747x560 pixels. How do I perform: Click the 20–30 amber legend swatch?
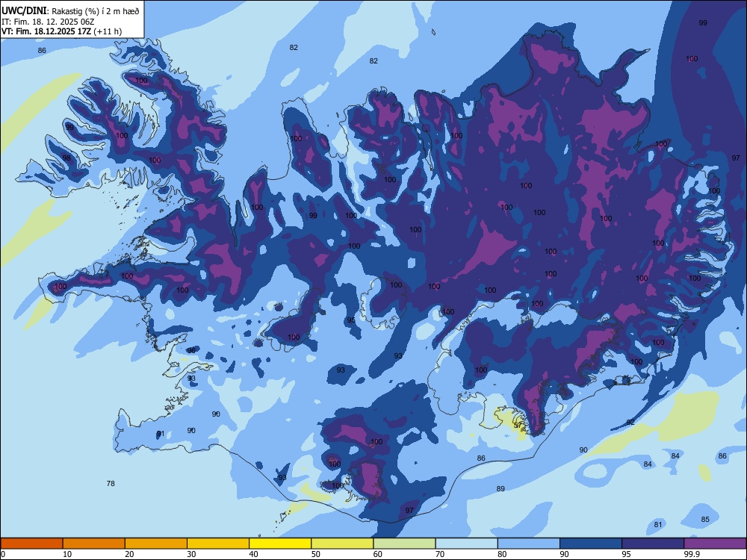[x=156, y=544]
